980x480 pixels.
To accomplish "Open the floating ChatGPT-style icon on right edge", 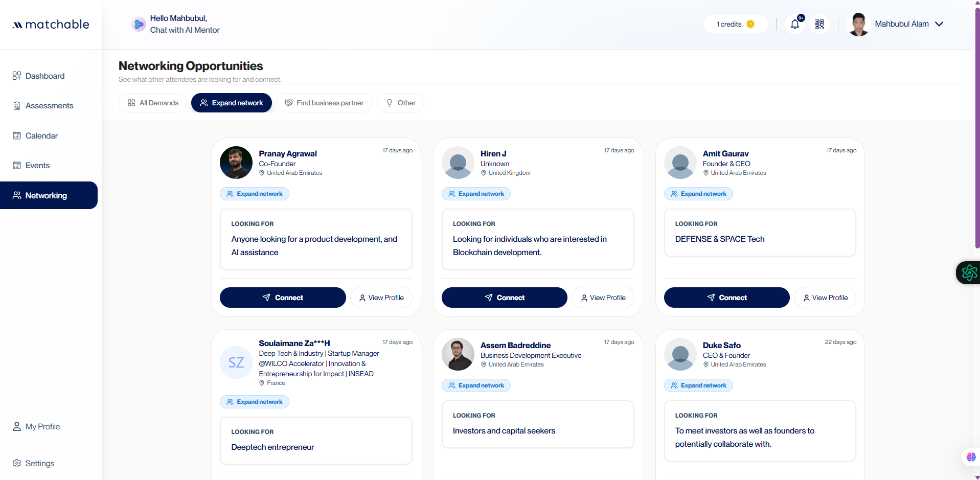I will (x=969, y=272).
